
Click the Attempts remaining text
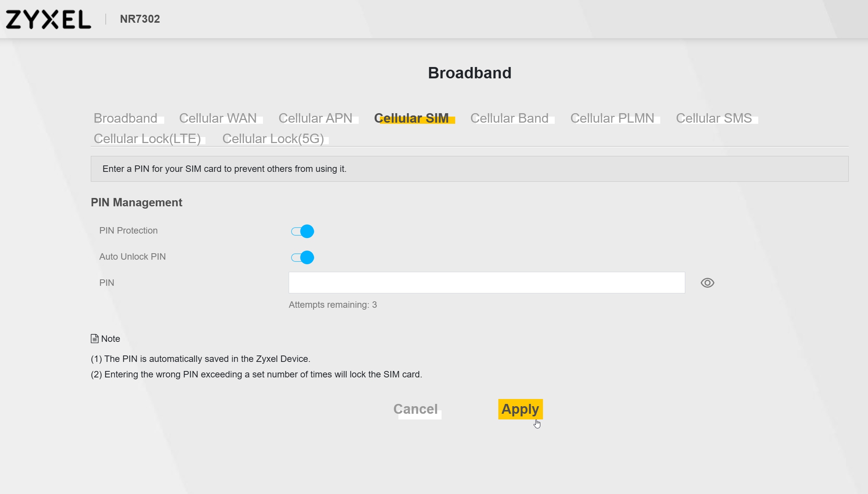tap(333, 305)
